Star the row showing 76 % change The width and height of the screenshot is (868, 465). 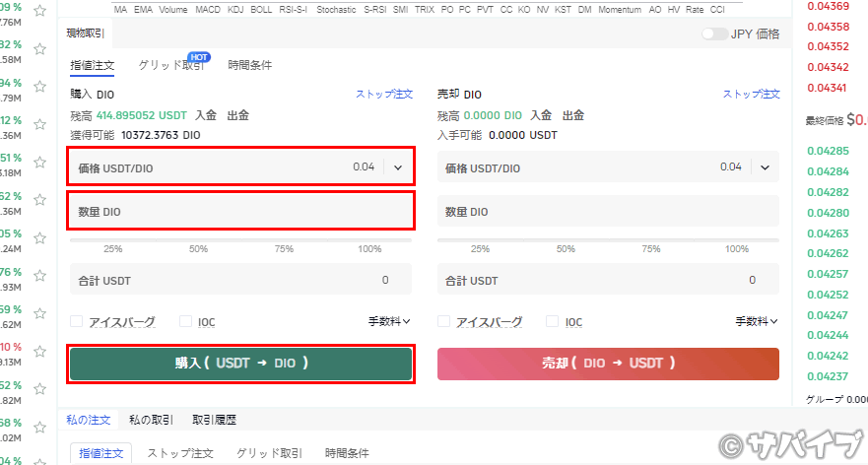pyautogui.click(x=39, y=276)
